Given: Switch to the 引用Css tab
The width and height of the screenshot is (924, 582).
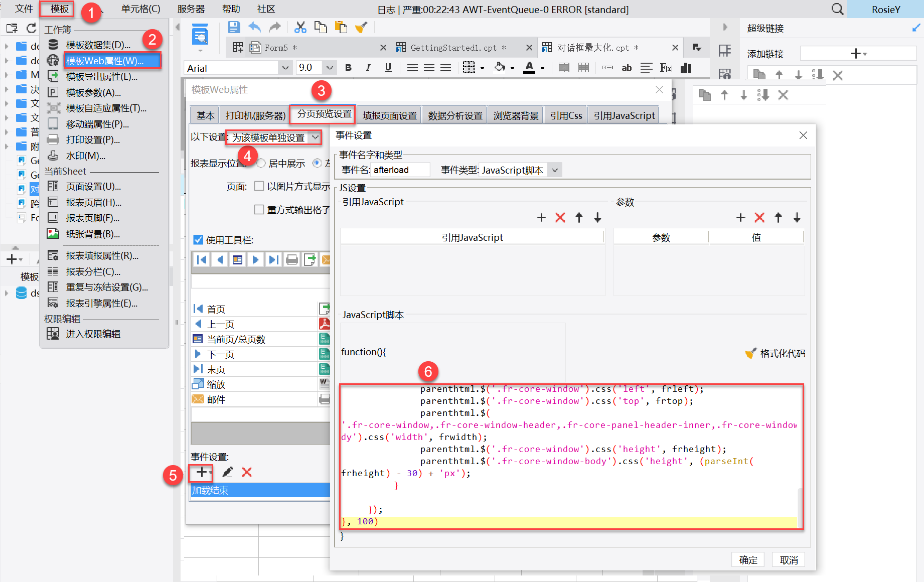Looking at the screenshot, I should (x=565, y=114).
